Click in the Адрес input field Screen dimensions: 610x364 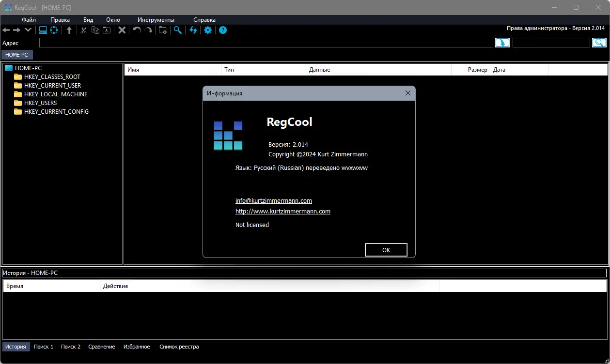[266, 43]
